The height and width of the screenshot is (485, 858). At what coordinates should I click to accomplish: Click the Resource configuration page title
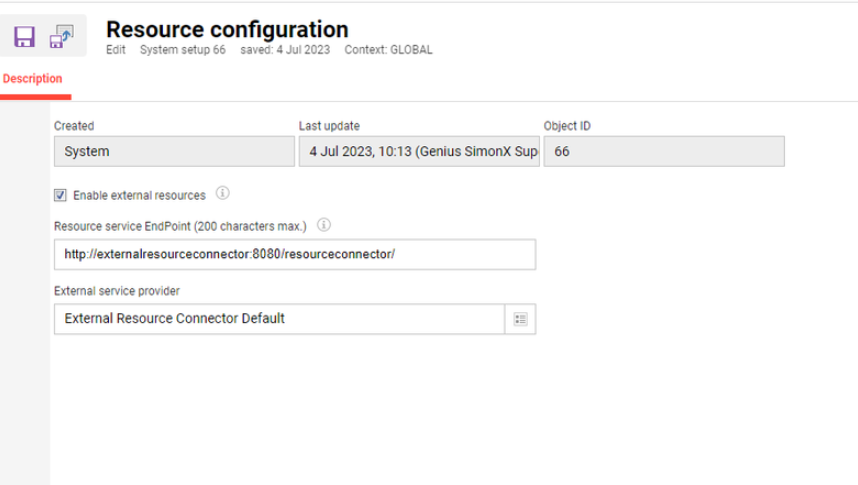pos(227,29)
